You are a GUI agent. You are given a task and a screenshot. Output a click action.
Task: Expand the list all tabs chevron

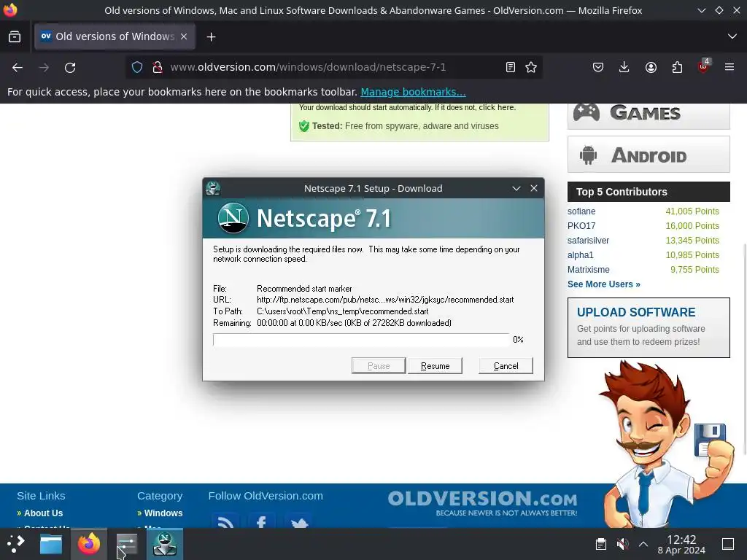pos(732,36)
